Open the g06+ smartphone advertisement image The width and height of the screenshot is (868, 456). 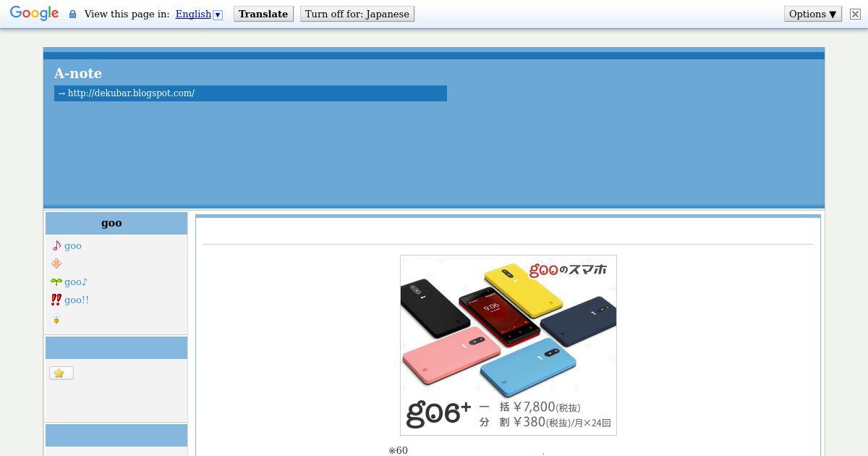(x=509, y=345)
